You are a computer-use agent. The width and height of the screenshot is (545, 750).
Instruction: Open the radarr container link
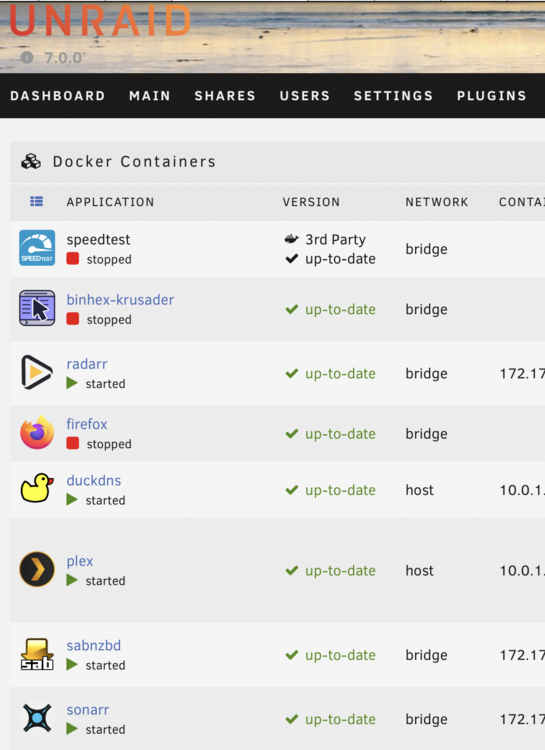pos(87,364)
